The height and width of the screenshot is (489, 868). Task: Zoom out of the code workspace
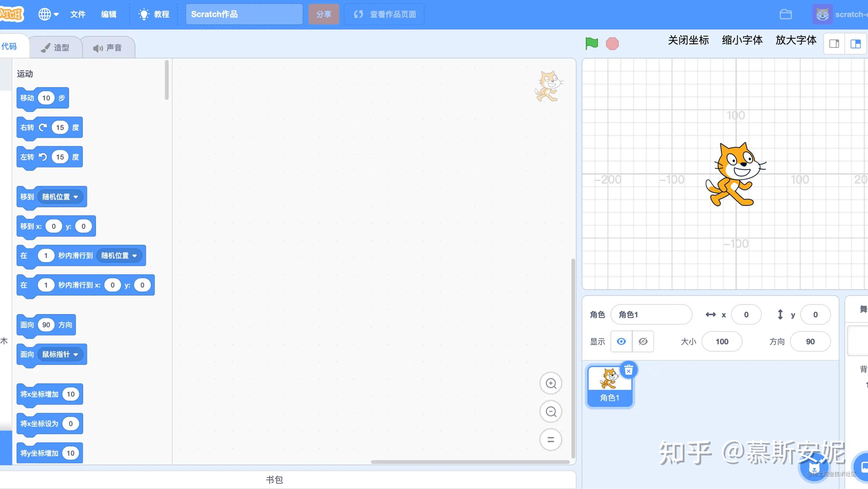coord(550,411)
